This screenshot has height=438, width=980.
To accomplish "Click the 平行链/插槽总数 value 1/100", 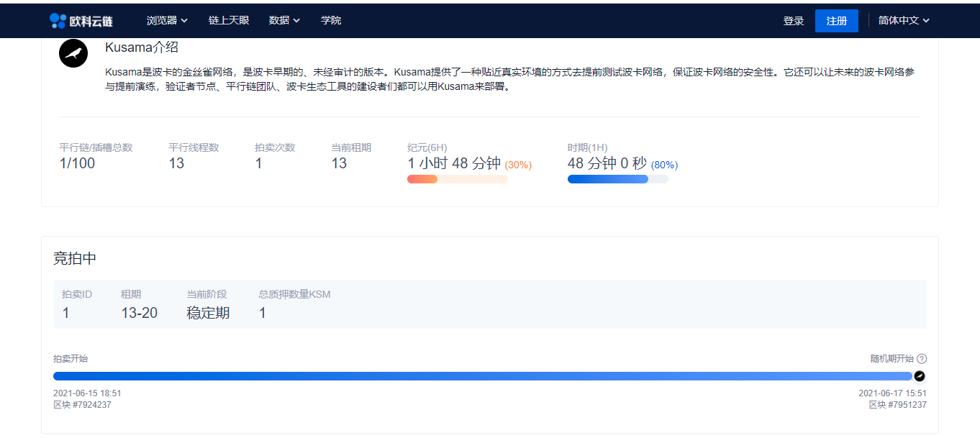I will (77, 163).
